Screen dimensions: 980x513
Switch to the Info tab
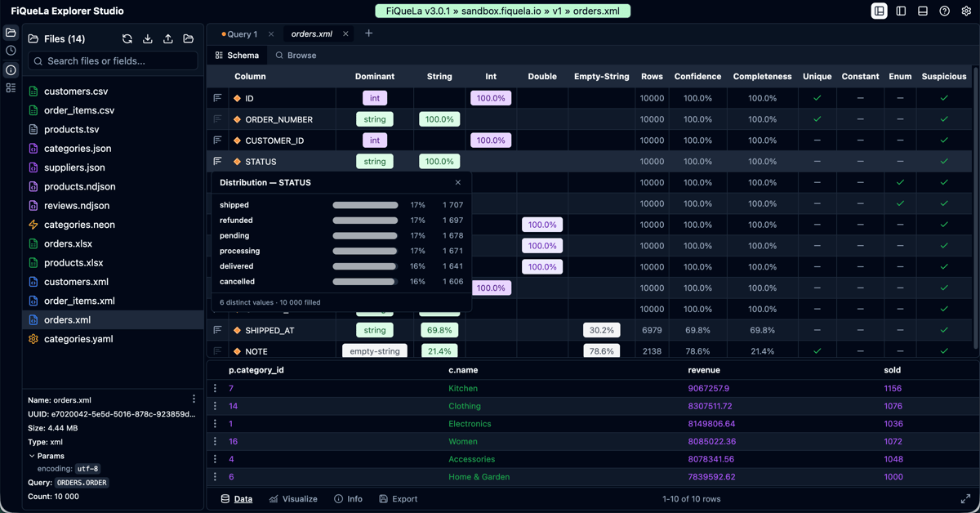[x=349, y=499]
